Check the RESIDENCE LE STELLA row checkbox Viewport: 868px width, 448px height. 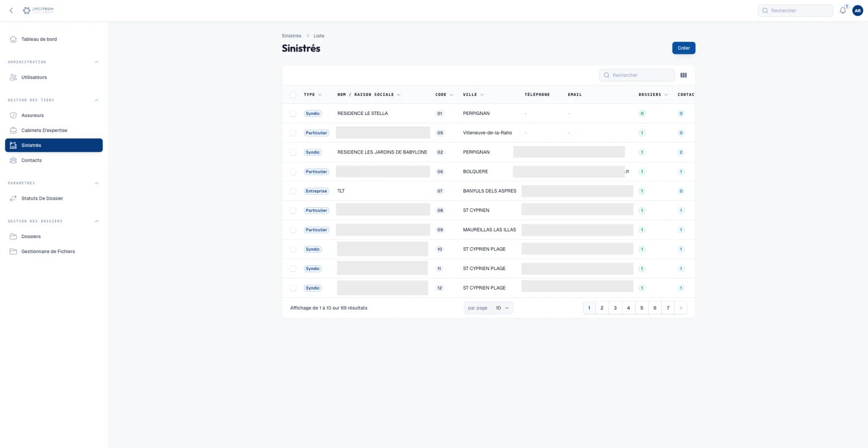(x=293, y=113)
